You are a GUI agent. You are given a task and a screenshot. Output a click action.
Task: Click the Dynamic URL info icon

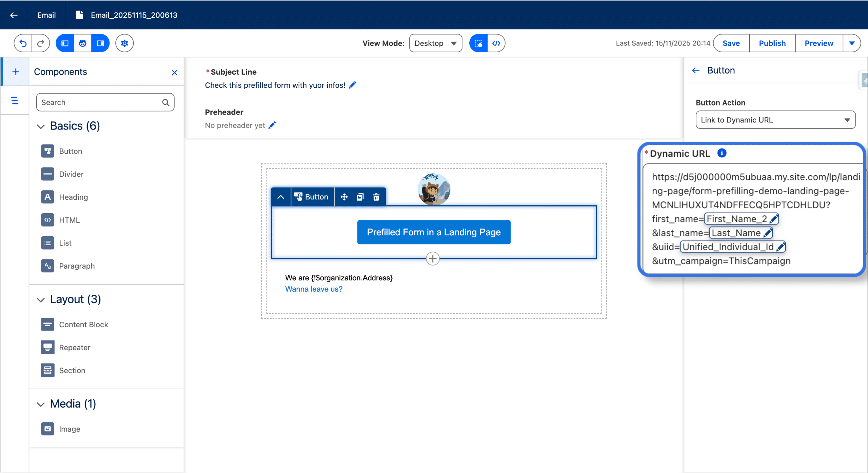(722, 153)
